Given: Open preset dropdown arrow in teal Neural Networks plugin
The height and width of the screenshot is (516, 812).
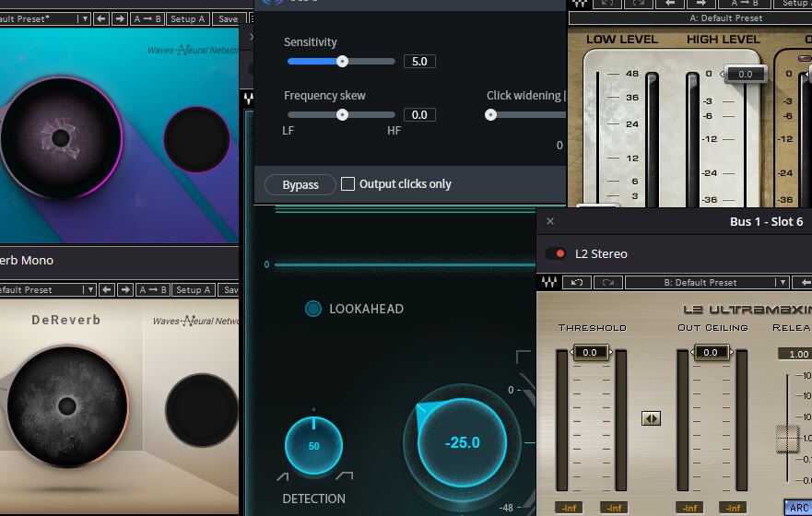Looking at the screenshot, I should 86,19.
